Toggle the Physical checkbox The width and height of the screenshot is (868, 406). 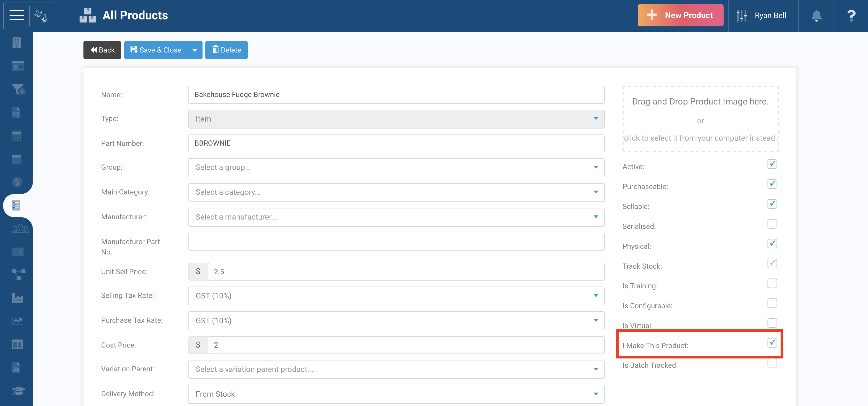click(x=772, y=244)
